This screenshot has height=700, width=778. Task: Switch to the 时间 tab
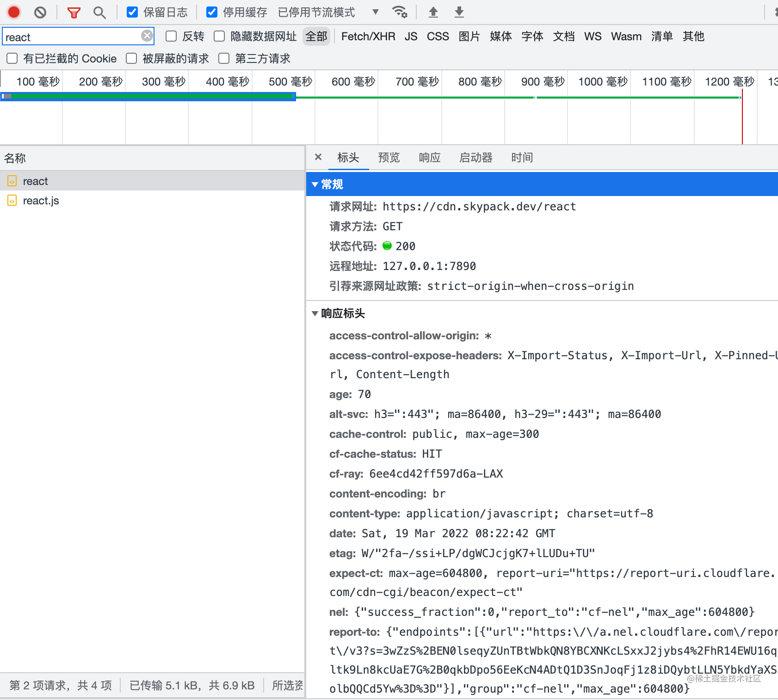coord(522,158)
